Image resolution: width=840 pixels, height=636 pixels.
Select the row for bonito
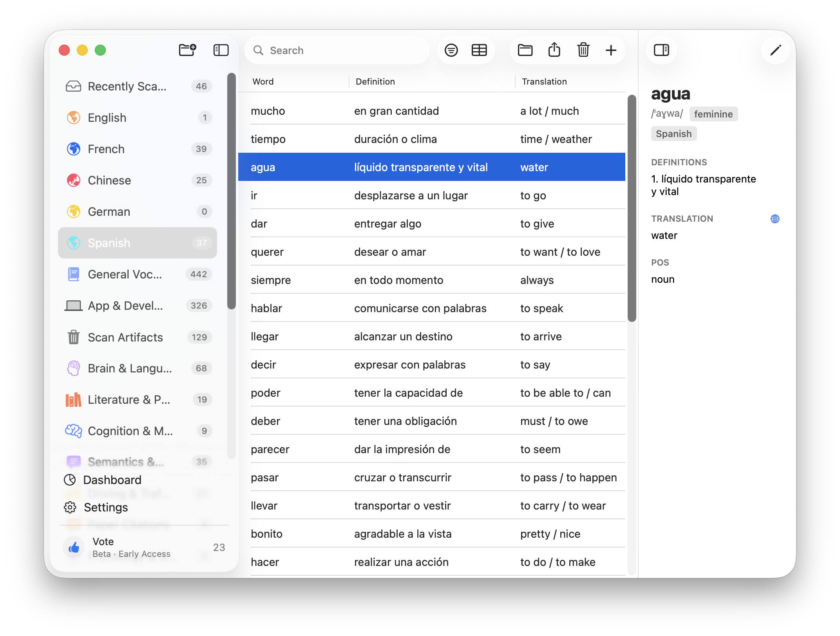click(x=432, y=534)
